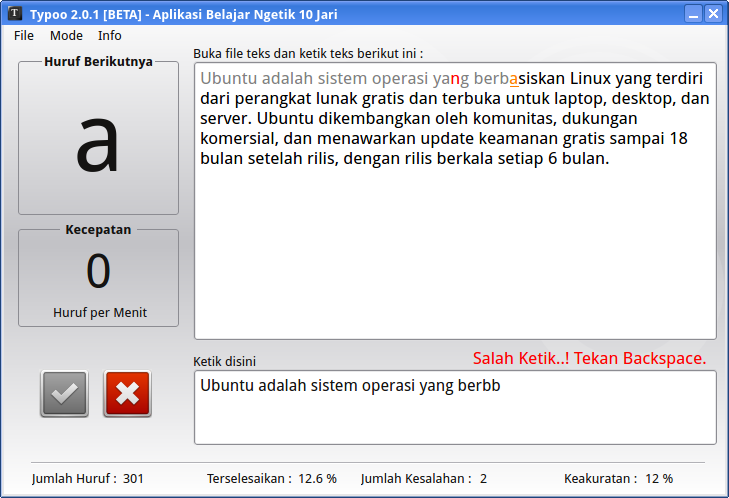Click the red letter 'n' in 'yang'
This screenshot has height=498, width=729.
tap(455, 79)
